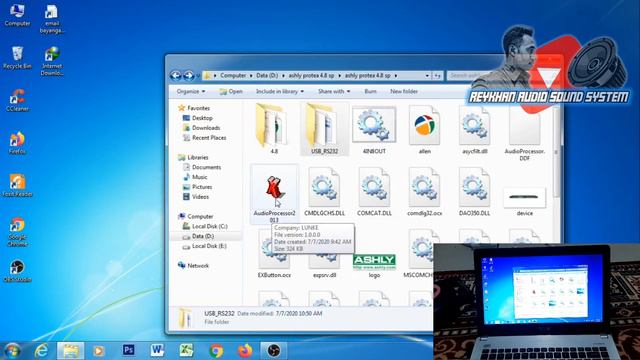
Task: Select the AudioProcessor.DDF file
Action: [x=524, y=133]
